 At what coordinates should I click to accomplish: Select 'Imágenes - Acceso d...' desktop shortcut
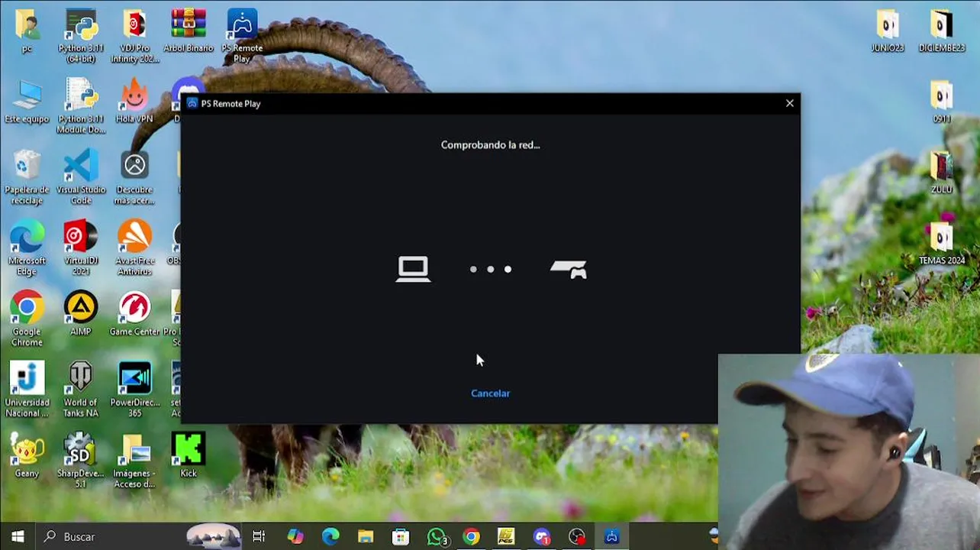click(x=135, y=461)
